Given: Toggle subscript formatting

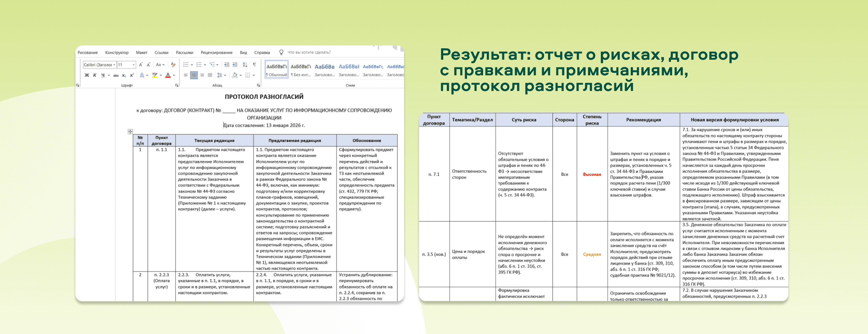Looking at the screenshot, I should click(124, 75).
